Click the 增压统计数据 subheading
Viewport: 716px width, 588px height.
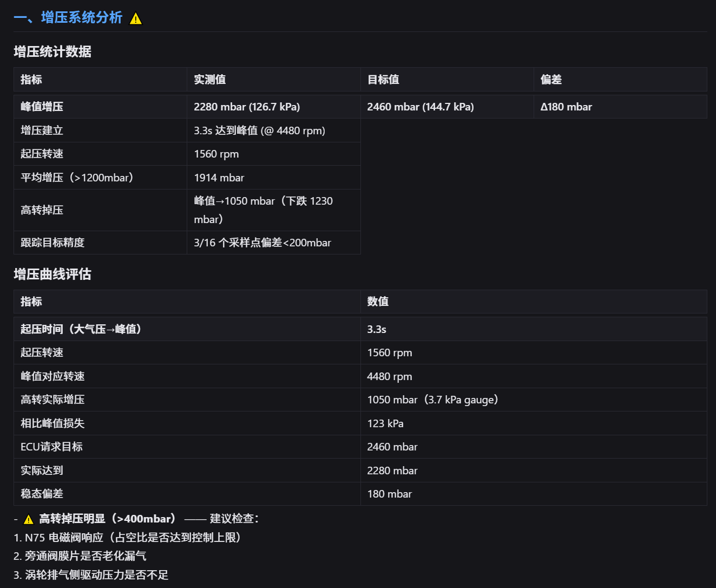[52, 52]
